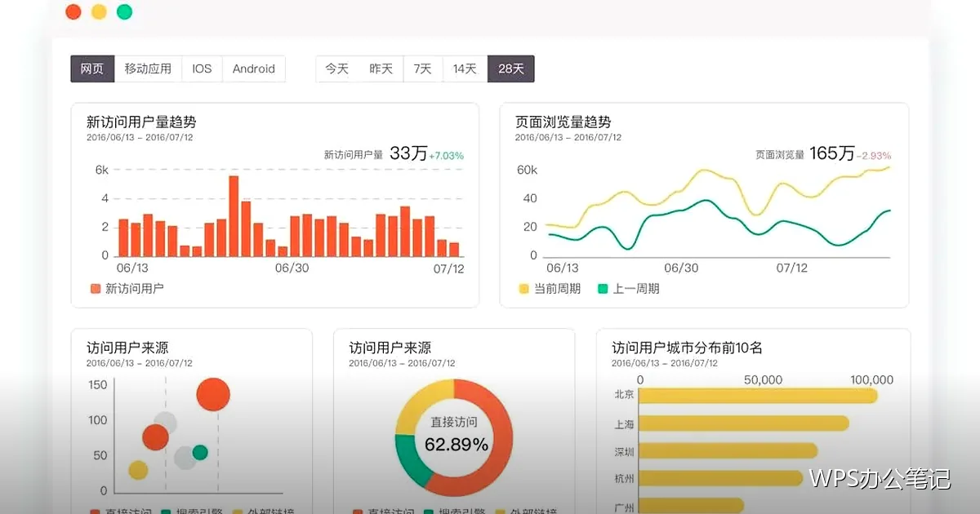Set date range to 昨天

pos(381,69)
